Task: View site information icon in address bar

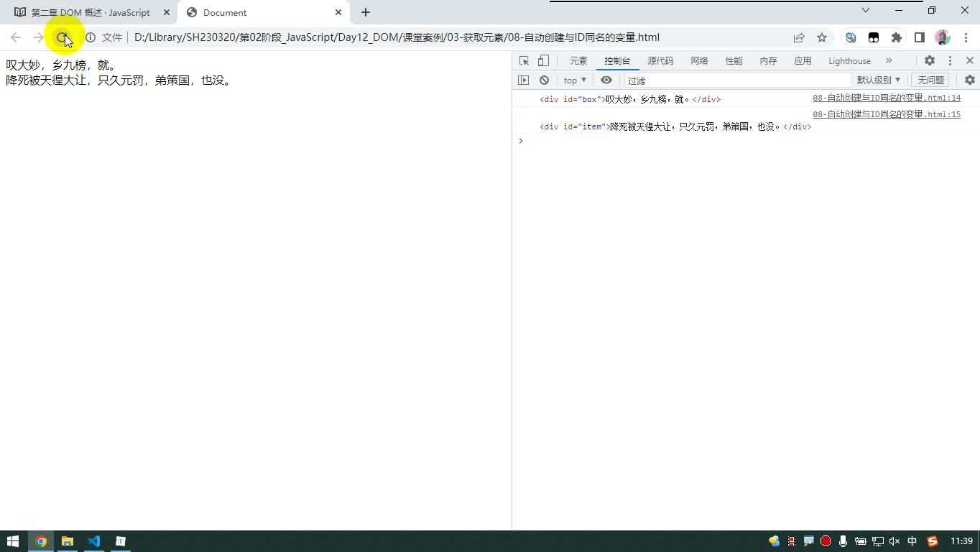Action: 91,37
